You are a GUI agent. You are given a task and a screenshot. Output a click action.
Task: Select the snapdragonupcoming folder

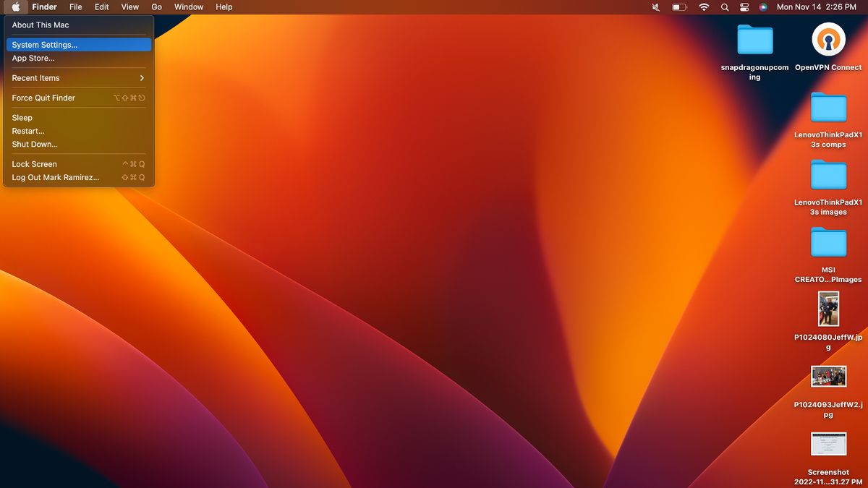pos(754,40)
